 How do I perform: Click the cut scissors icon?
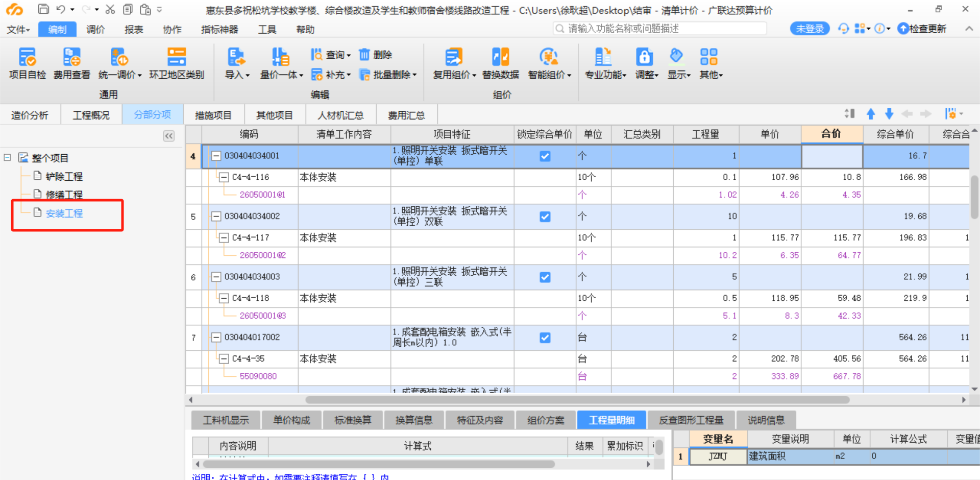click(x=110, y=9)
